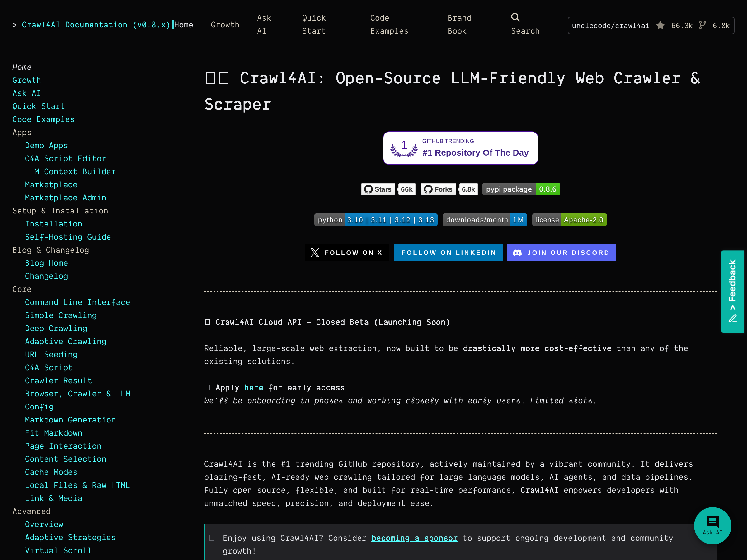Open Markdown Generation sidebar link

(70, 420)
